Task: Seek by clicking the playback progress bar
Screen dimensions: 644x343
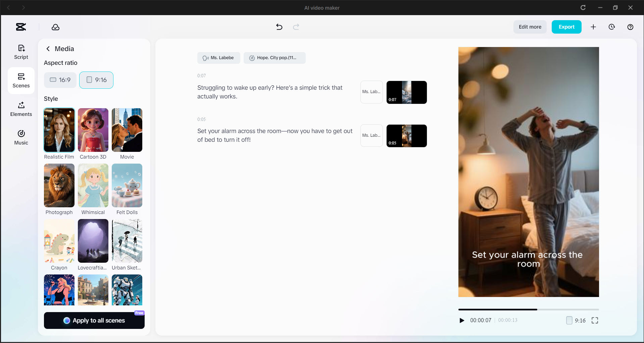Action: point(528,309)
